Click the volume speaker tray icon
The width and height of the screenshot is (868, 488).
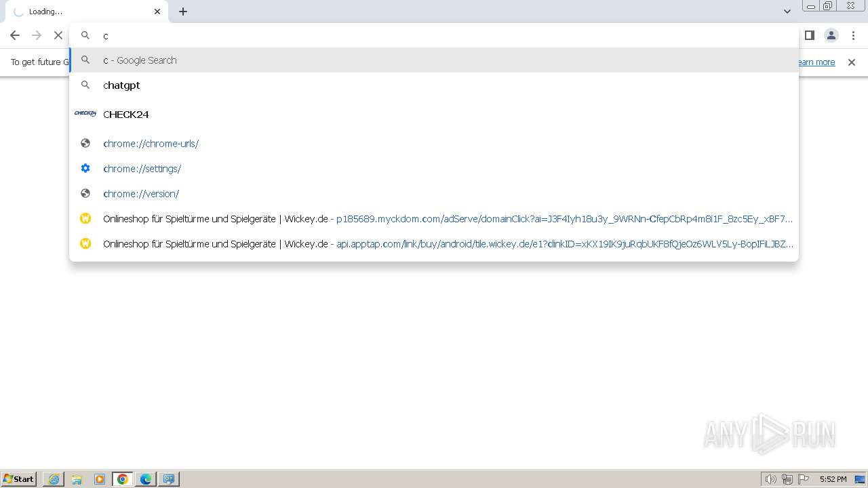click(770, 479)
